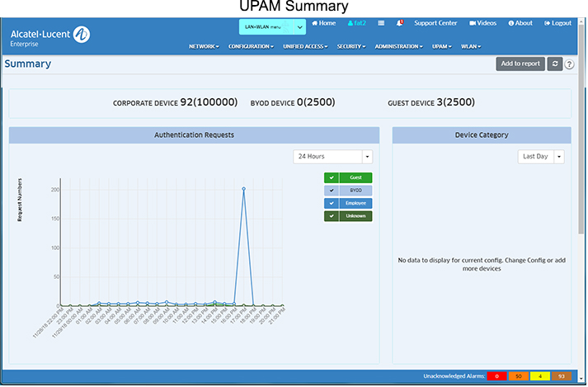This screenshot has height=387, width=588.
Task: Open the list view icon in top bar
Action: [381, 23]
